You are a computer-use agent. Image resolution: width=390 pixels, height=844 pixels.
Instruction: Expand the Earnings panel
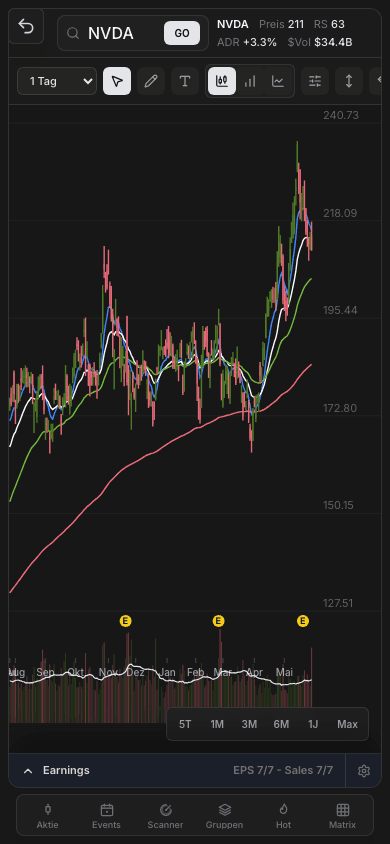point(176,770)
